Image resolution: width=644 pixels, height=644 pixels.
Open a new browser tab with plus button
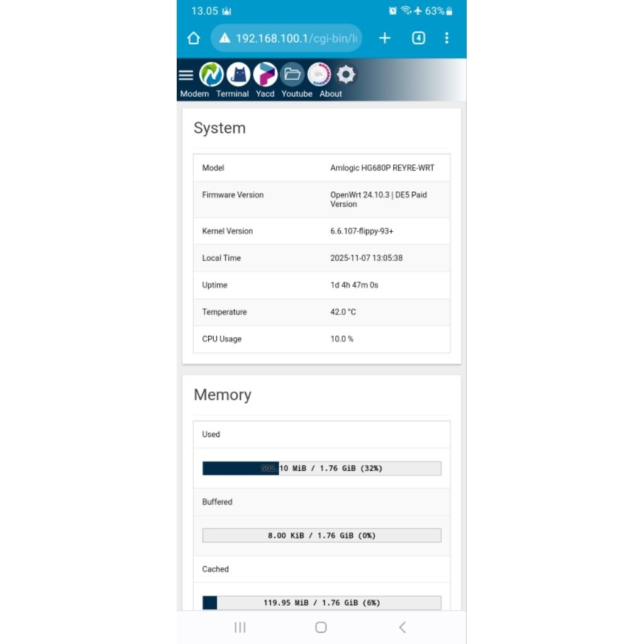[x=384, y=38]
